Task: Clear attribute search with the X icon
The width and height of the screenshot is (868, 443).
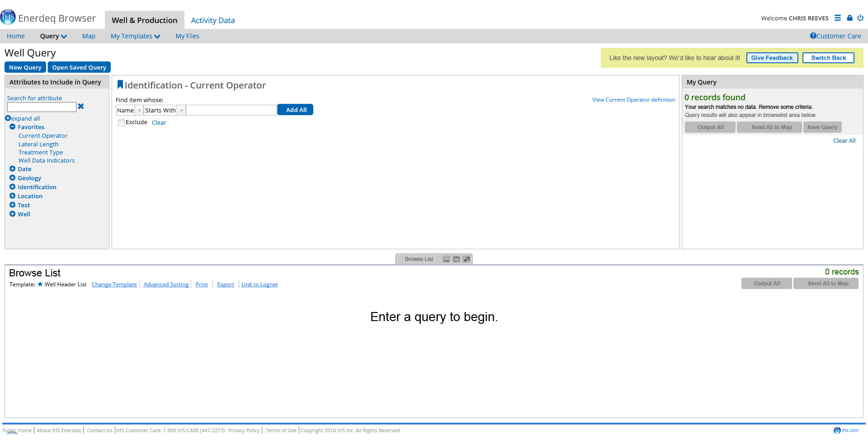Action: pyautogui.click(x=81, y=107)
